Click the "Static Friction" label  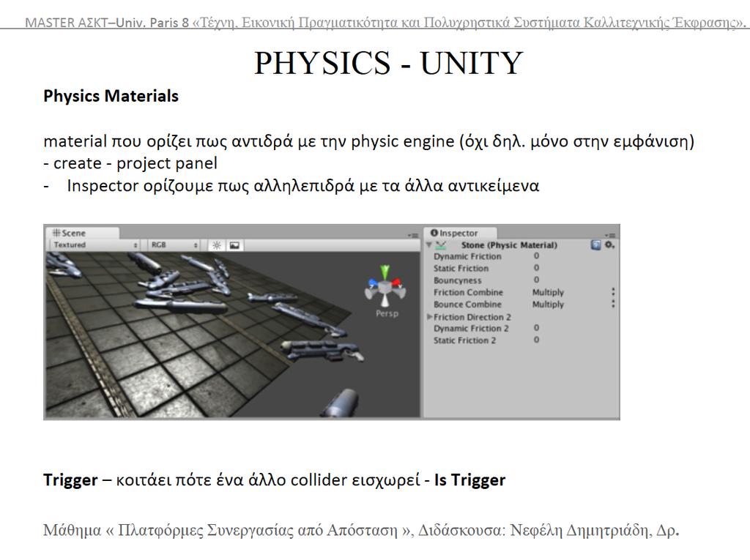pyautogui.click(x=461, y=268)
